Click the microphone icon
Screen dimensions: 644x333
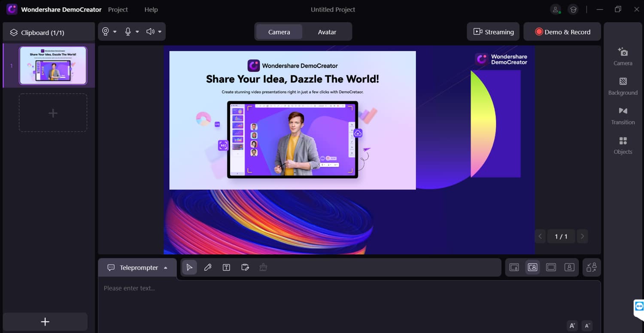coord(128,31)
